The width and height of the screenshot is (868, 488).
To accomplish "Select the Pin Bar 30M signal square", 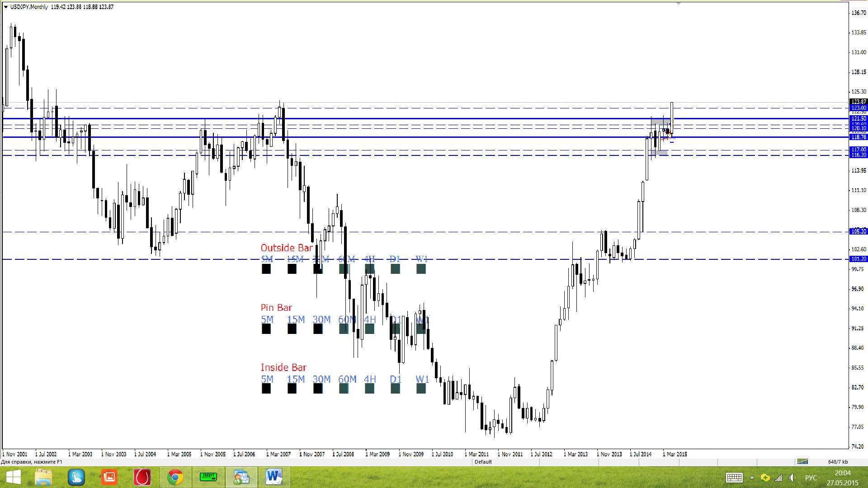I will click(x=318, y=329).
